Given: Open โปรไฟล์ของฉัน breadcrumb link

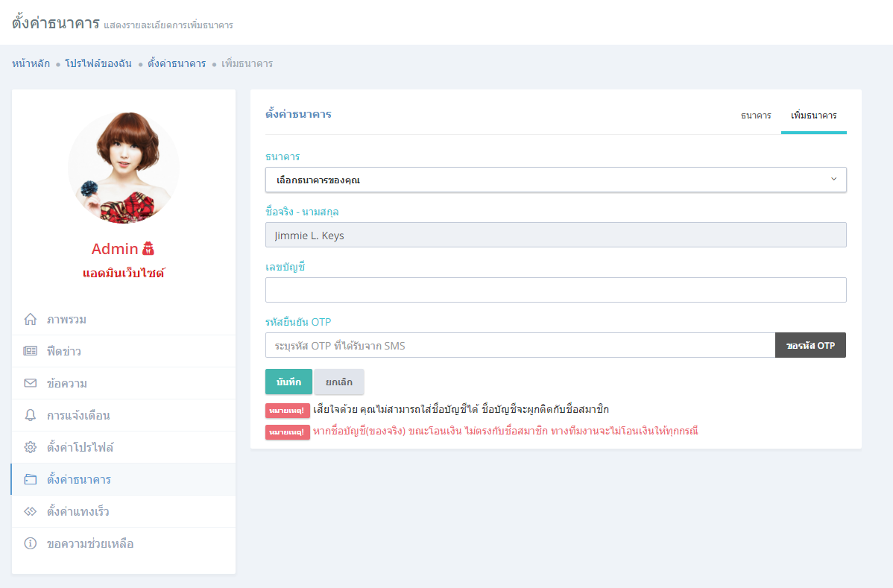Looking at the screenshot, I should pos(98,64).
